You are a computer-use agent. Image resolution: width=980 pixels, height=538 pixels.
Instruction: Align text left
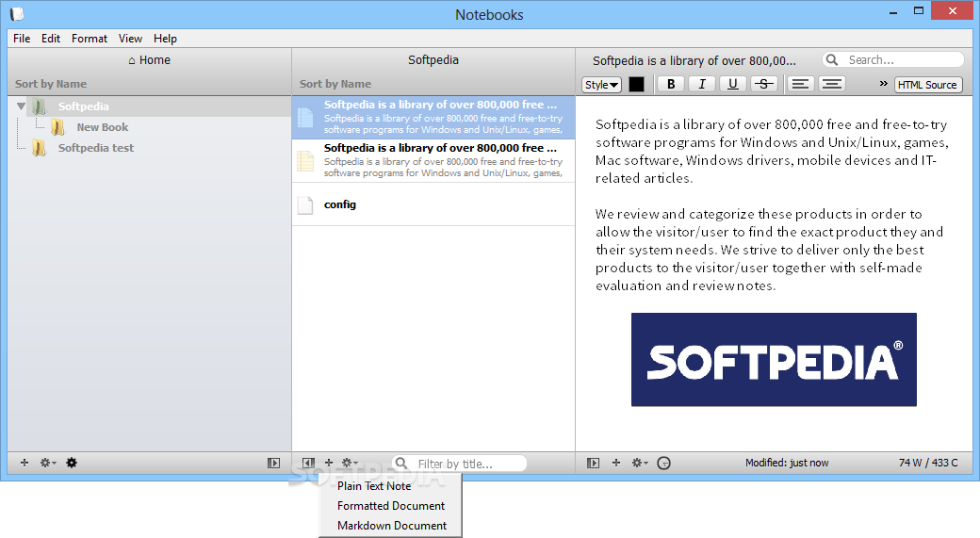click(800, 85)
